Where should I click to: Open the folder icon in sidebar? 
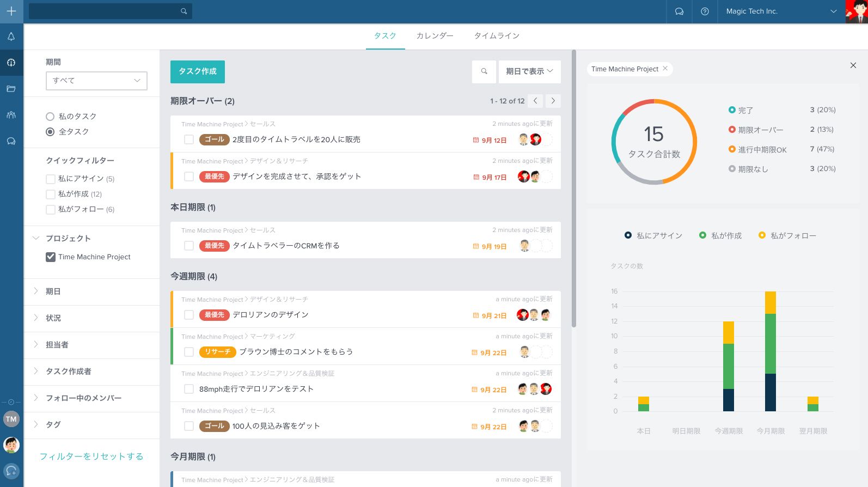(11, 89)
